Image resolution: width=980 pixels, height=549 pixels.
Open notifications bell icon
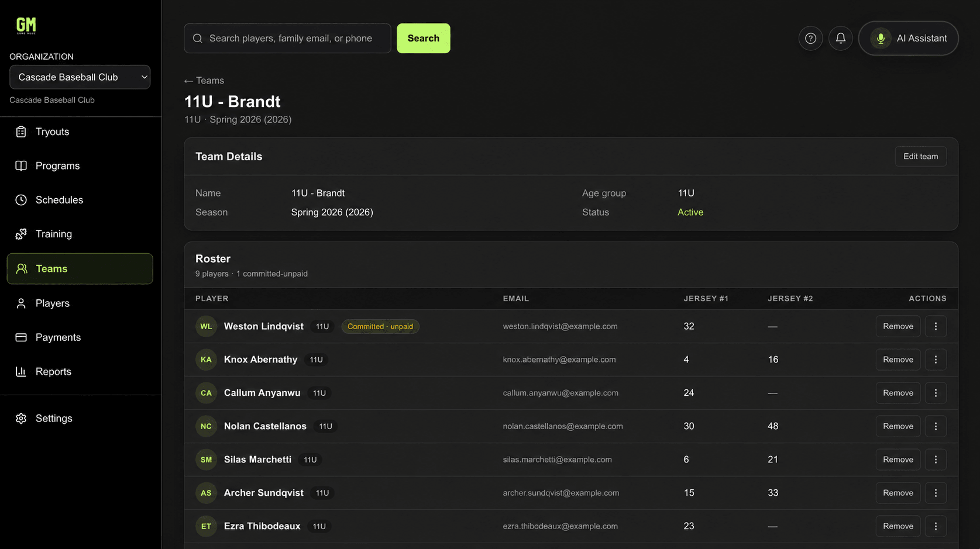(x=840, y=38)
